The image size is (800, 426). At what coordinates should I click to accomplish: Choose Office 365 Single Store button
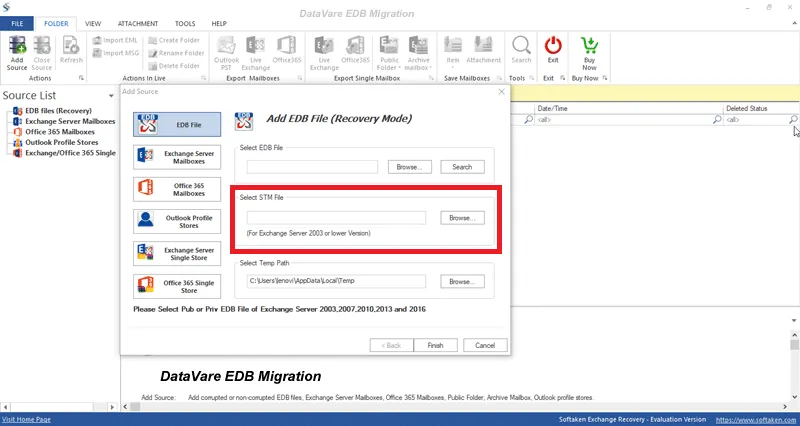pyautogui.click(x=177, y=286)
